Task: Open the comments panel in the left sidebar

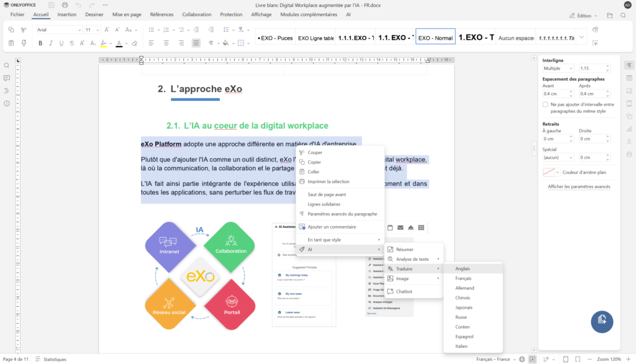Action: pyautogui.click(x=7, y=78)
